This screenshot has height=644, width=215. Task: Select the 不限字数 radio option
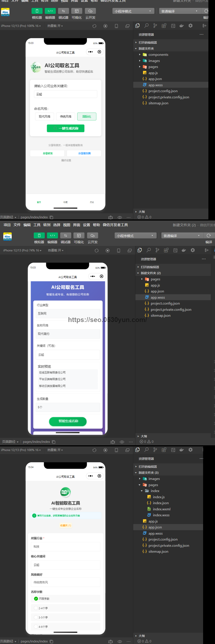[x=36, y=599]
